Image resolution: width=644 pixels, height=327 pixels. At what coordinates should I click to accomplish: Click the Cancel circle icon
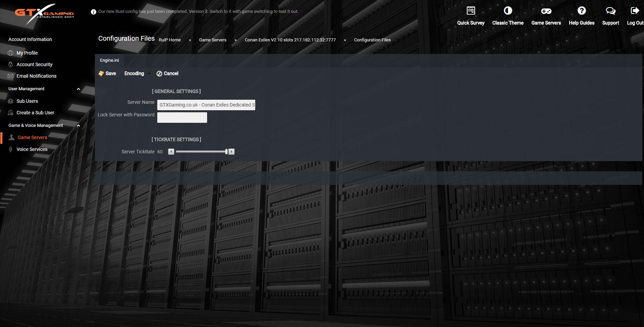click(x=159, y=74)
